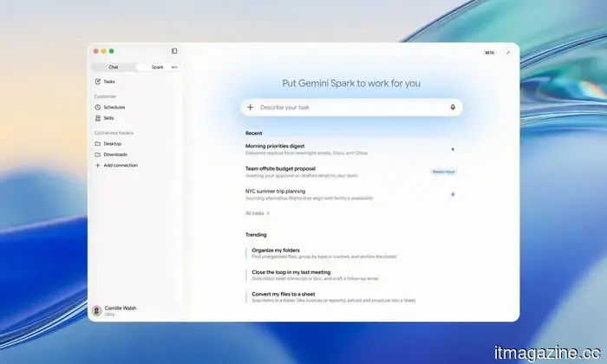Click the plus icon beside Add connection
This screenshot has height=364, width=607.
coord(97,166)
